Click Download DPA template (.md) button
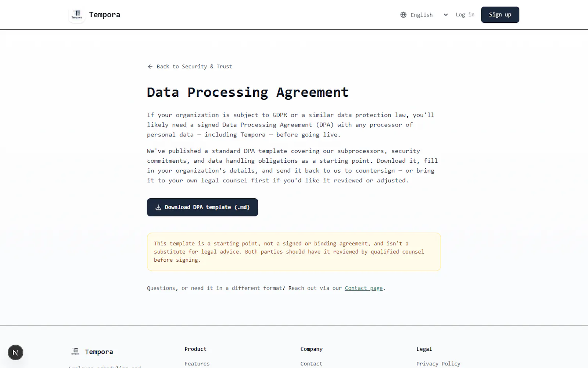588x368 pixels. coord(202,207)
